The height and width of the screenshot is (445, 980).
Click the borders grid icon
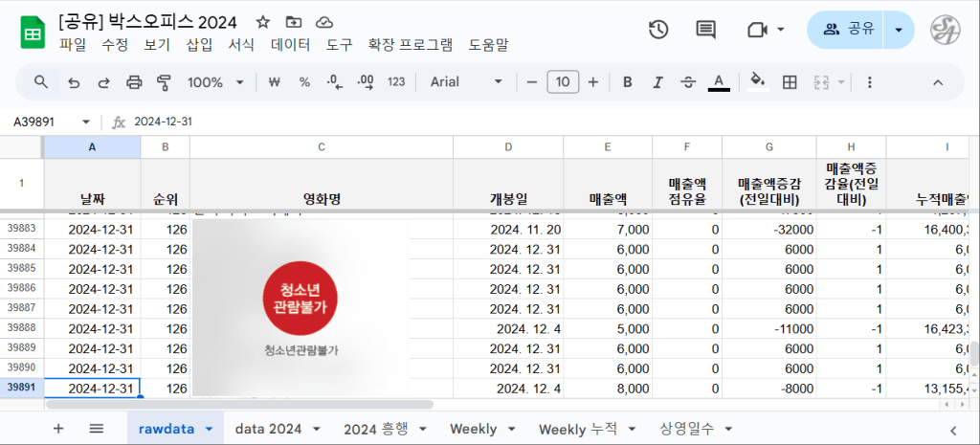790,82
